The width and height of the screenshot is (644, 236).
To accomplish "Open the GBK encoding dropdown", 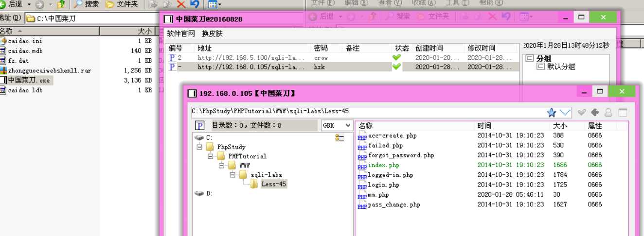I will pos(337,125).
